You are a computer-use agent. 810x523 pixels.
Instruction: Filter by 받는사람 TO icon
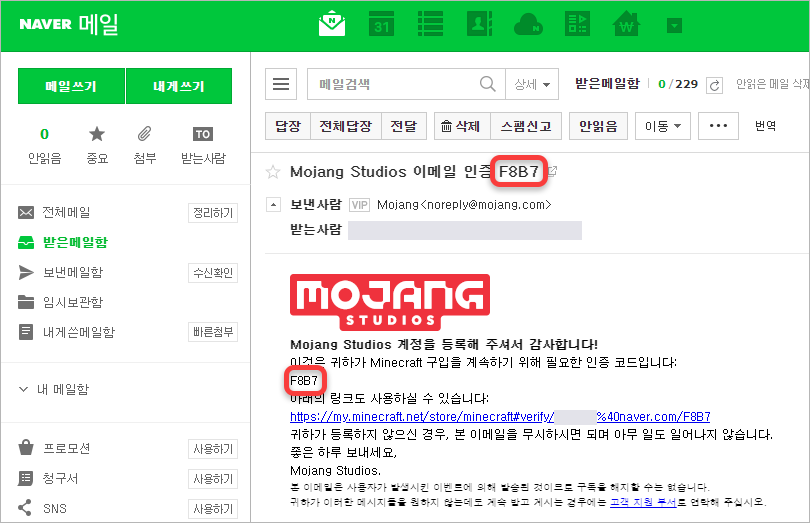tap(203, 145)
